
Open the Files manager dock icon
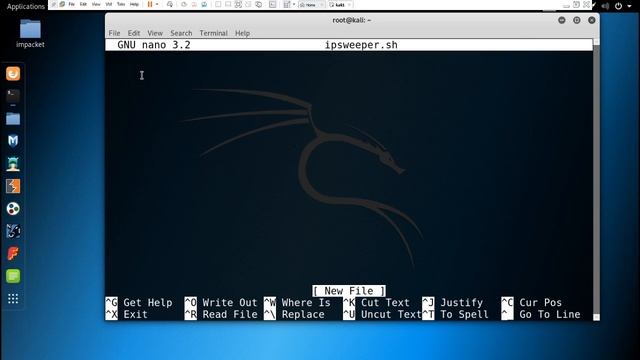coord(13,119)
